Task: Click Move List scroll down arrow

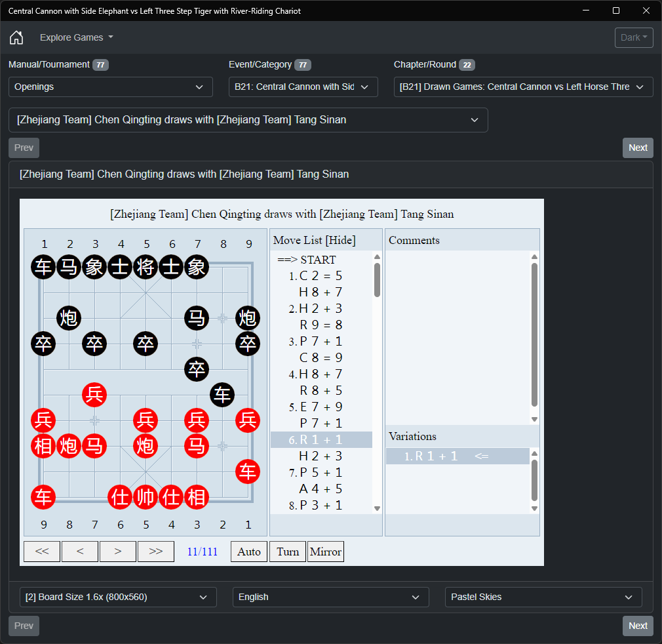Action: click(x=377, y=508)
